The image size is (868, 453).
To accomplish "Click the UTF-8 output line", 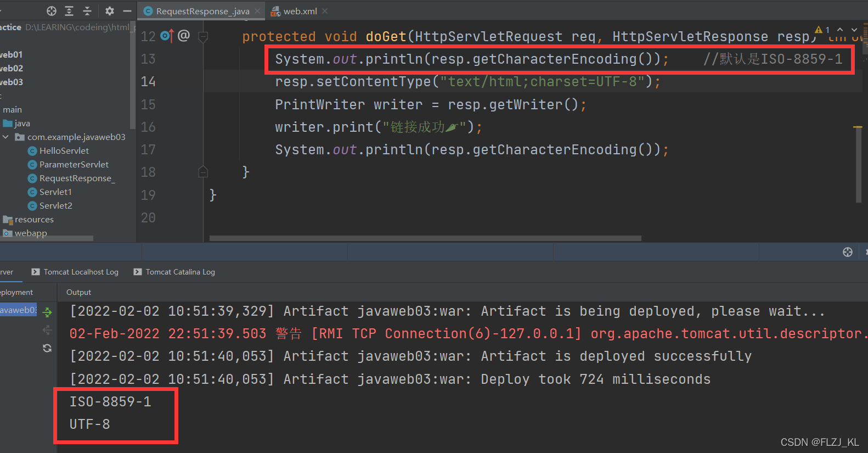I will click(x=89, y=424).
